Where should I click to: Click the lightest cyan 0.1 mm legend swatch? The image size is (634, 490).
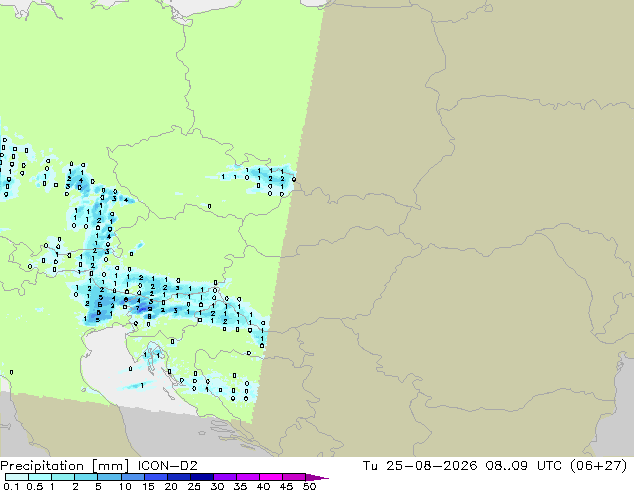[17, 477]
